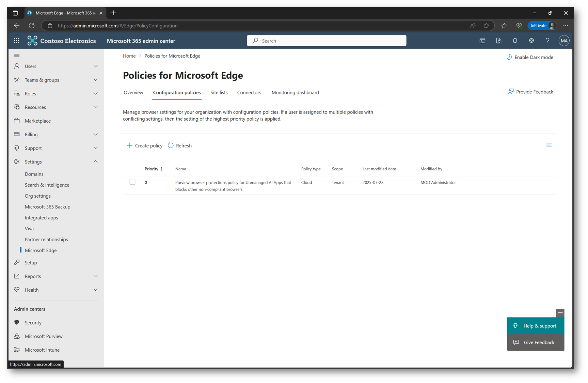This screenshot has height=383, width=588.
Task: Open the help question mark icon
Action: coord(547,41)
